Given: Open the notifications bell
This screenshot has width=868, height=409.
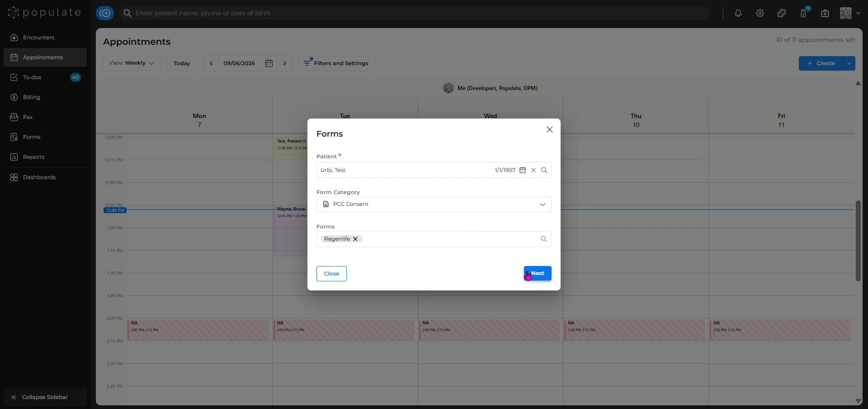Looking at the screenshot, I should (738, 13).
